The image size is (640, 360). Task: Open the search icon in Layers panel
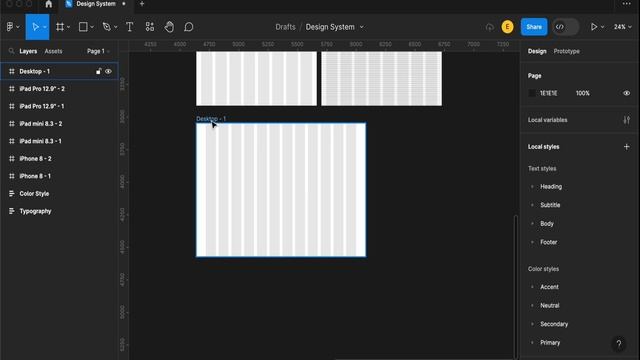[11, 51]
